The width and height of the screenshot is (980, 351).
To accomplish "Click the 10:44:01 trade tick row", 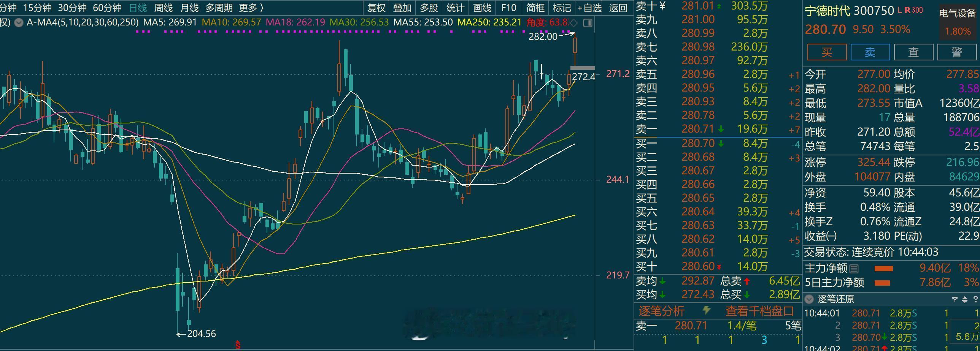I will coord(891,313).
